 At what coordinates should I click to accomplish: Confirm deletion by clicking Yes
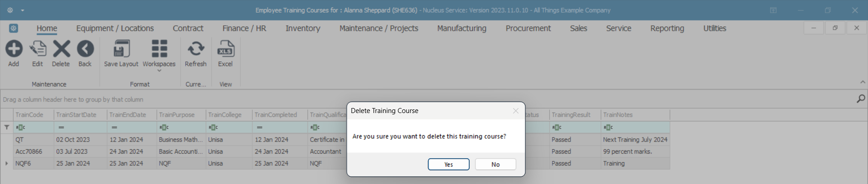(x=448, y=165)
